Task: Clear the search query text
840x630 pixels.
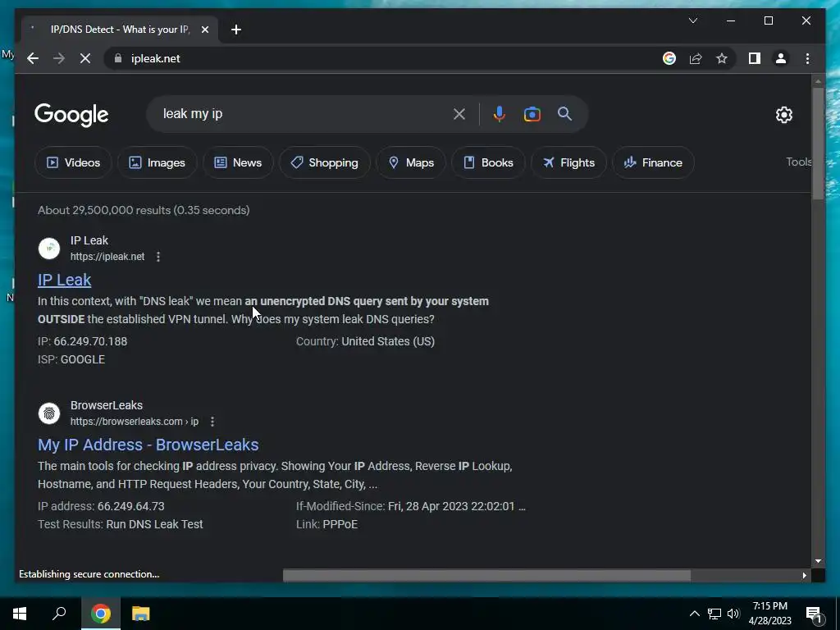Action: pos(459,113)
